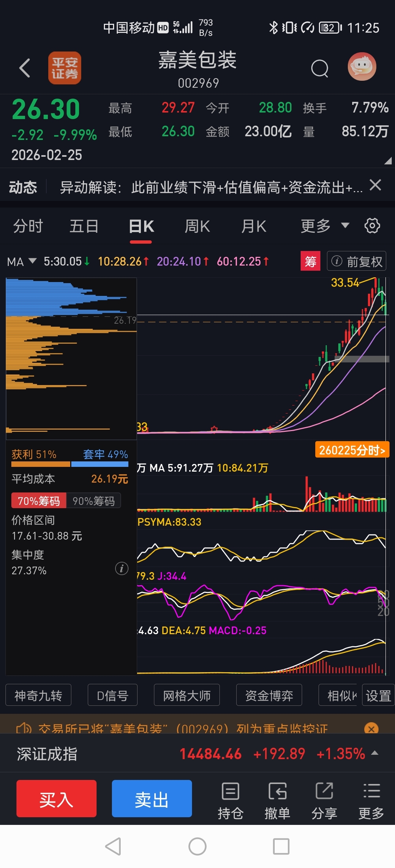
Task: Open the 前复权 adjustment selector
Action: [x=357, y=261]
